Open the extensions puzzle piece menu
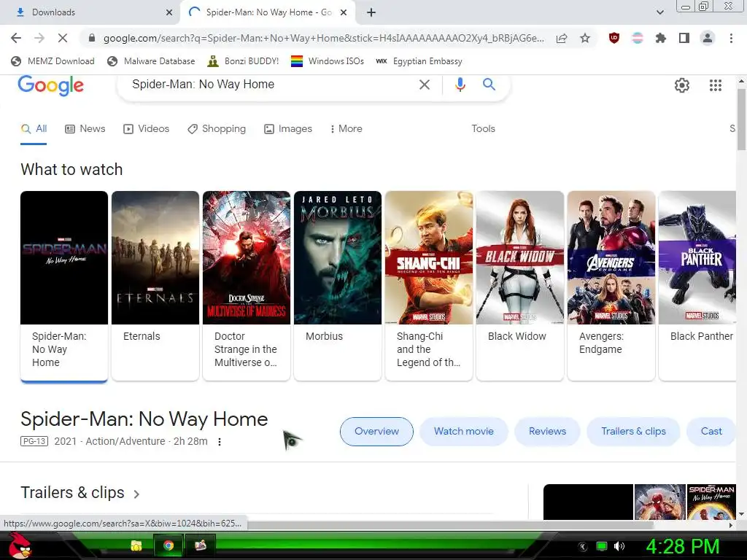747x560 pixels. pyautogui.click(x=661, y=38)
